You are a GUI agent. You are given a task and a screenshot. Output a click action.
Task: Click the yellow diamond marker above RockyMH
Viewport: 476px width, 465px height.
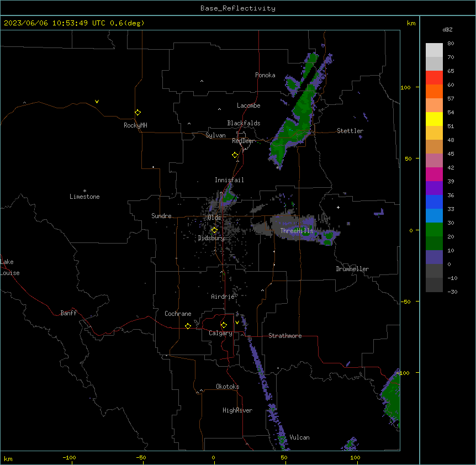point(138,113)
